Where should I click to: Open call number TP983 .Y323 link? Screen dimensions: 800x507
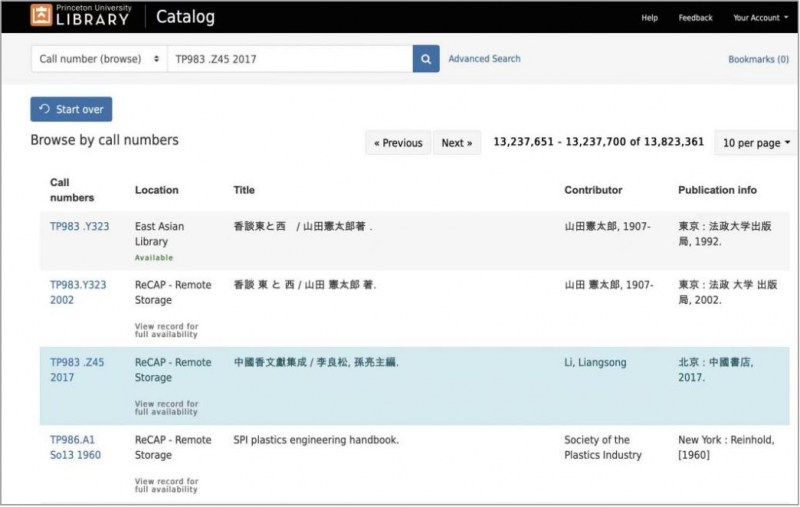[79, 227]
